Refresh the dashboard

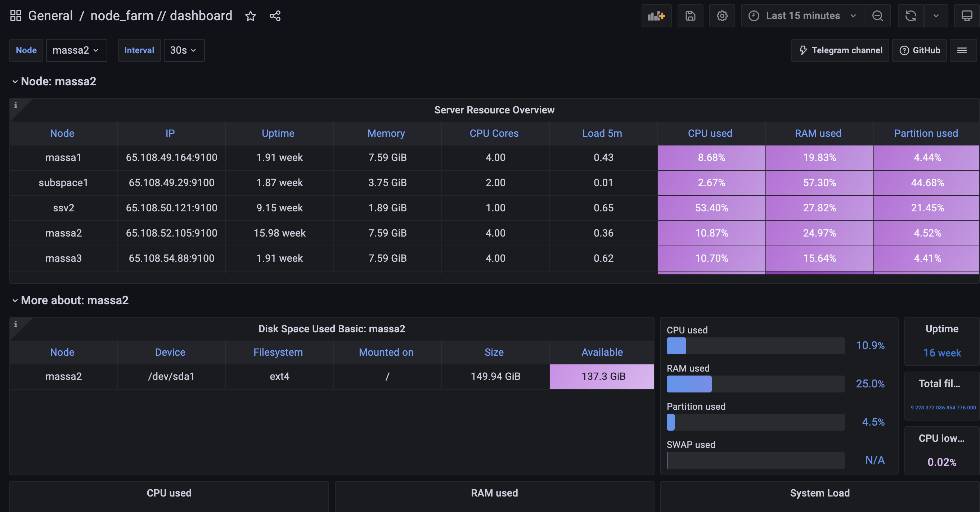pyautogui.click(x=911, y=16)
